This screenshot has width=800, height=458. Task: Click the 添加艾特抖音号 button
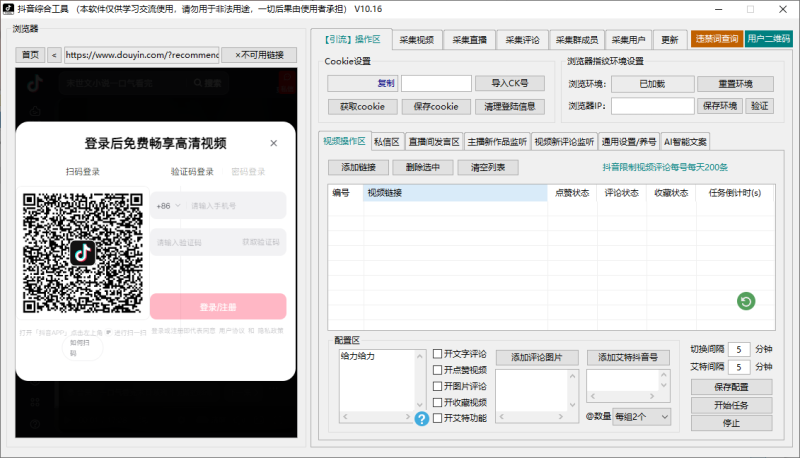tap(628, 358)
